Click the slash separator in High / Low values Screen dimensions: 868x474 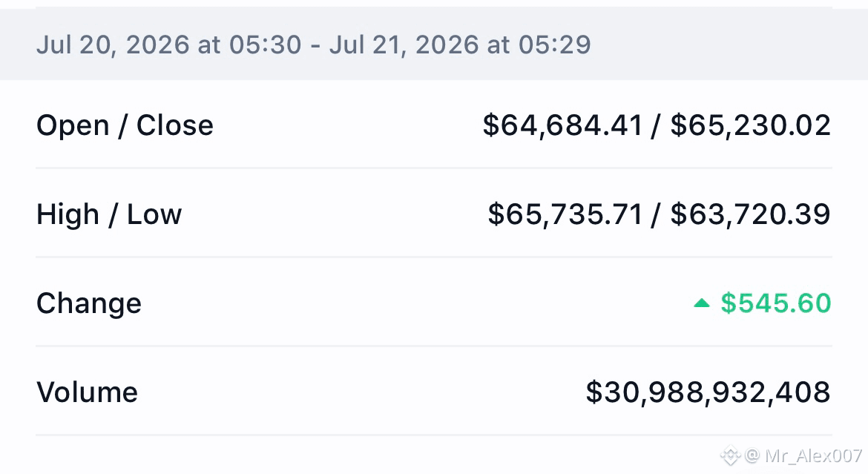(657, 214)
